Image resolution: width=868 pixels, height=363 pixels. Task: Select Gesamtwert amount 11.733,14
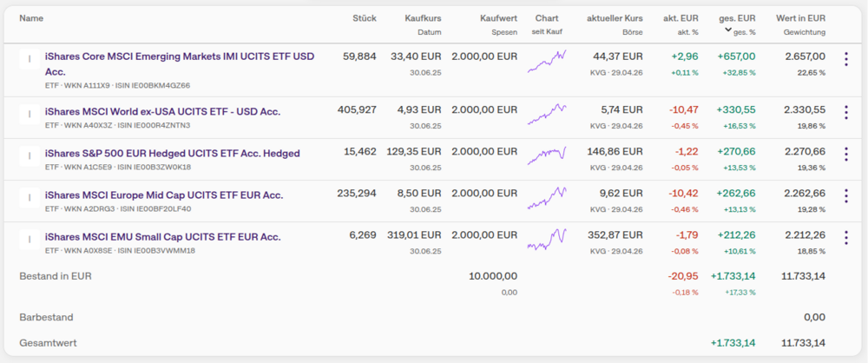(x=805, y=343)
